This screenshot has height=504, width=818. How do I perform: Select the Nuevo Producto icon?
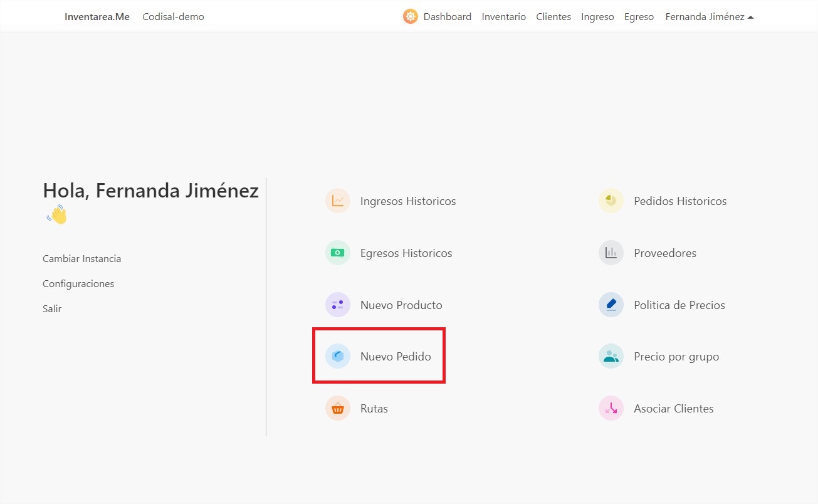tap(338, 305)
